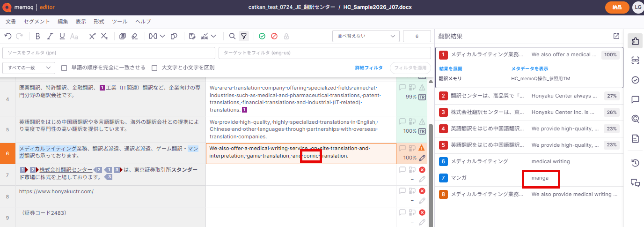Open the ツール menu

click(x=119, y=22)
